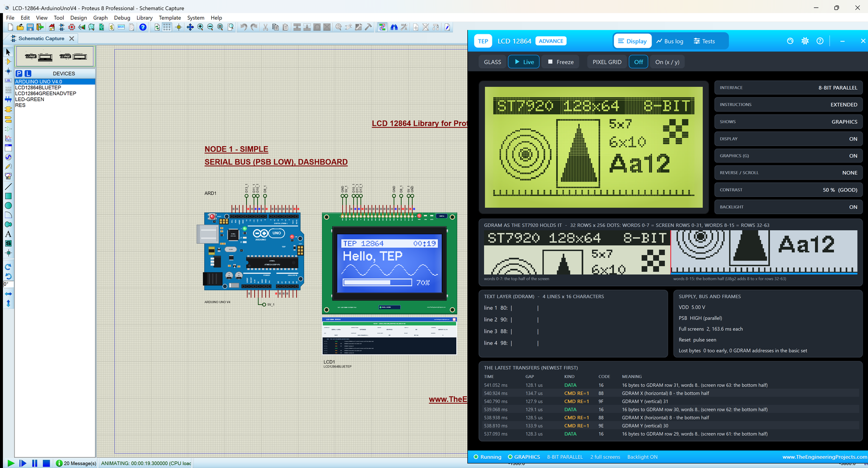Image resolution: width=868 pixels, height=468 pixels.
Task: Turn pixel grid Off
Action: point(638,62)
